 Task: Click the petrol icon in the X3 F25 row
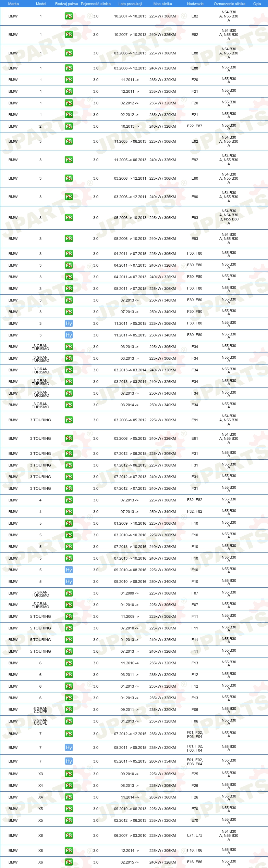[69, 774]
